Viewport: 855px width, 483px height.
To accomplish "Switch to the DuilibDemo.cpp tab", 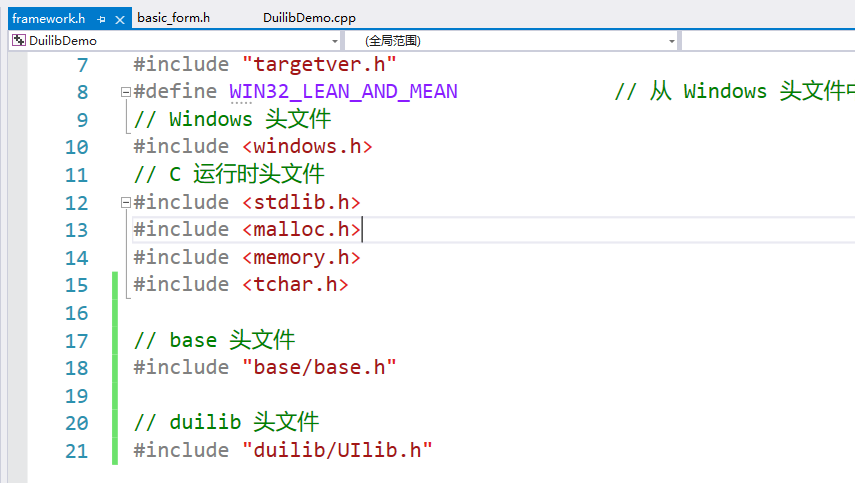I will click(x=309, y=18).
